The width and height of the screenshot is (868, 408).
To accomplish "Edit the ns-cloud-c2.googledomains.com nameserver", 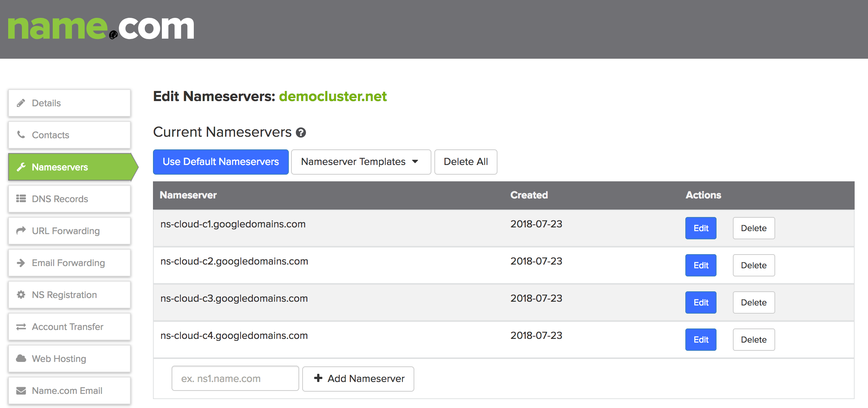I will [x=701, y=265].
